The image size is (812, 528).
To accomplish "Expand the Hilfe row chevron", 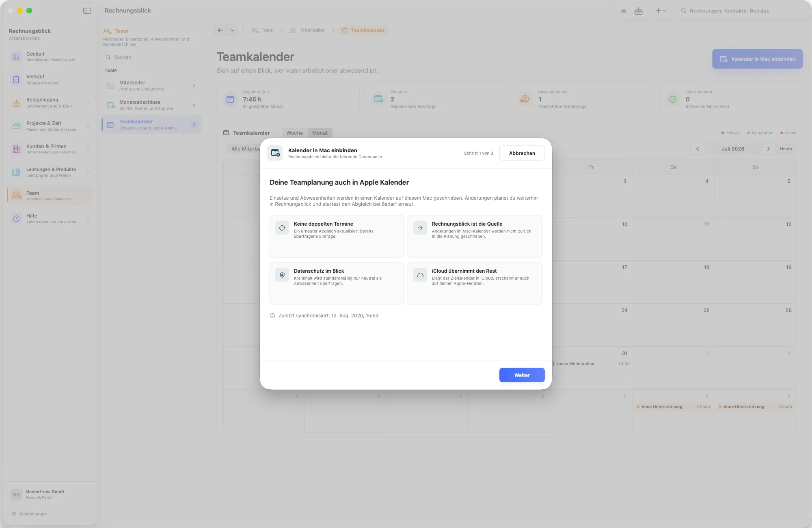I will tap(88, 219).
